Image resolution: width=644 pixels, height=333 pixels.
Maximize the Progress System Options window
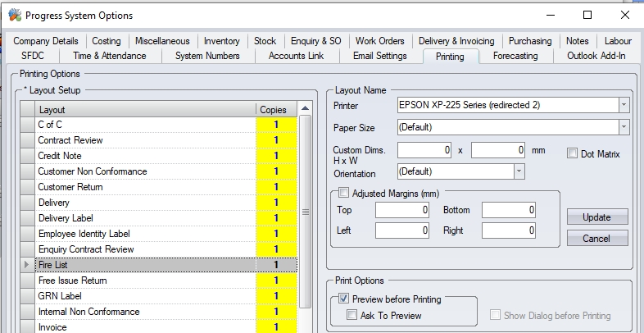click(x=587, y=15)
